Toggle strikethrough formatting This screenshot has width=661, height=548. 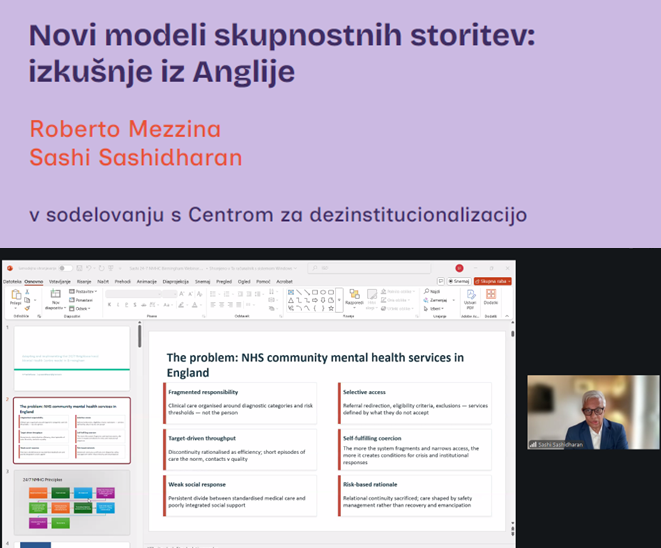coord(144,305)
